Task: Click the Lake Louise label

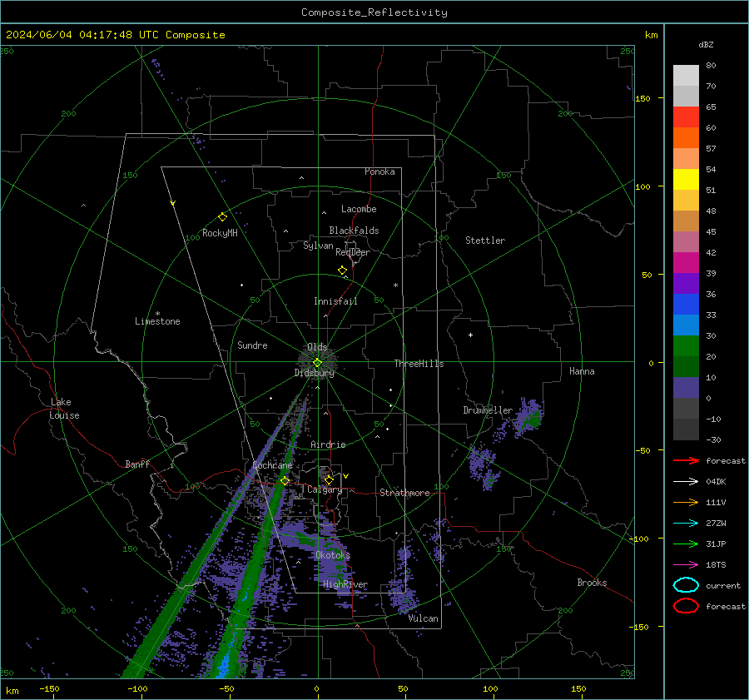Action: pos(64,409)
